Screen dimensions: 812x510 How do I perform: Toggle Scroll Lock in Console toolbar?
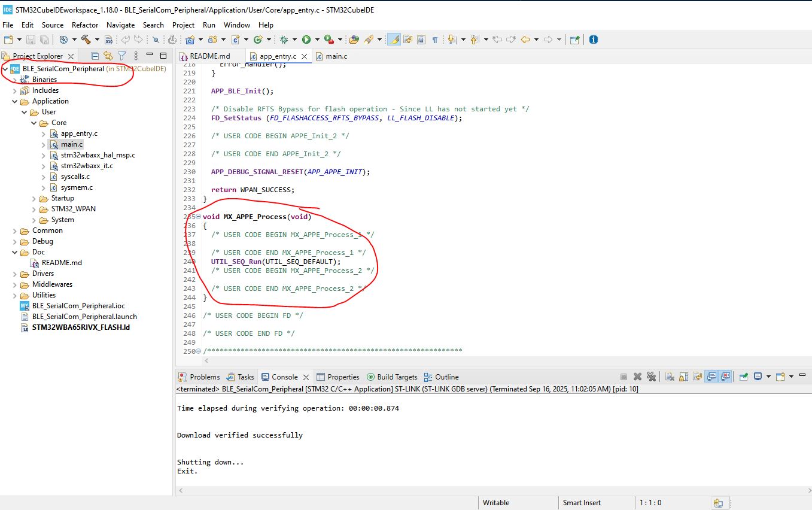[683, 377]
